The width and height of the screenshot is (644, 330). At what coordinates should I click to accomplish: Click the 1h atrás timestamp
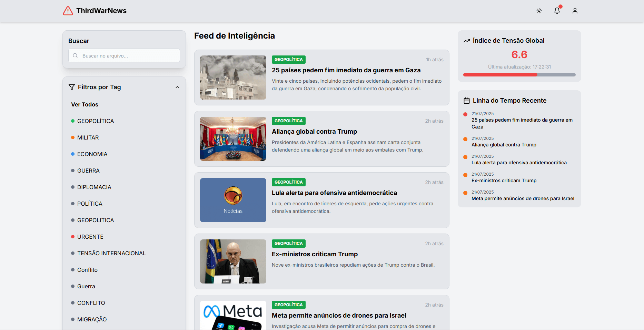(435, 60)
